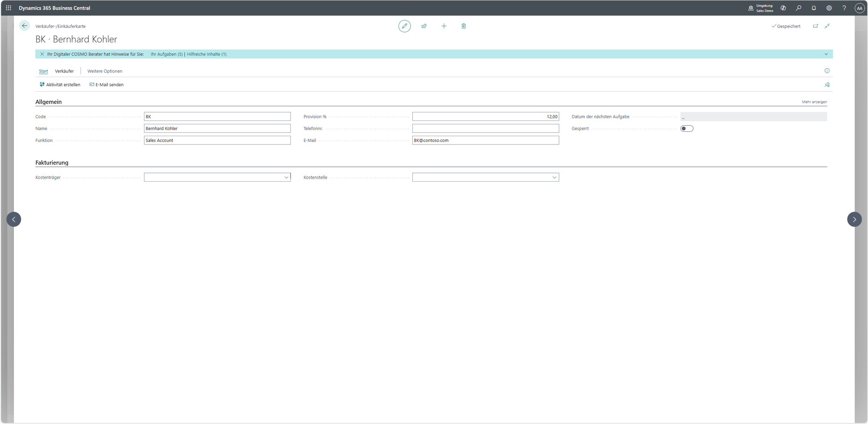
Task: Open the app launcher waffle icon
Action: 8,8
